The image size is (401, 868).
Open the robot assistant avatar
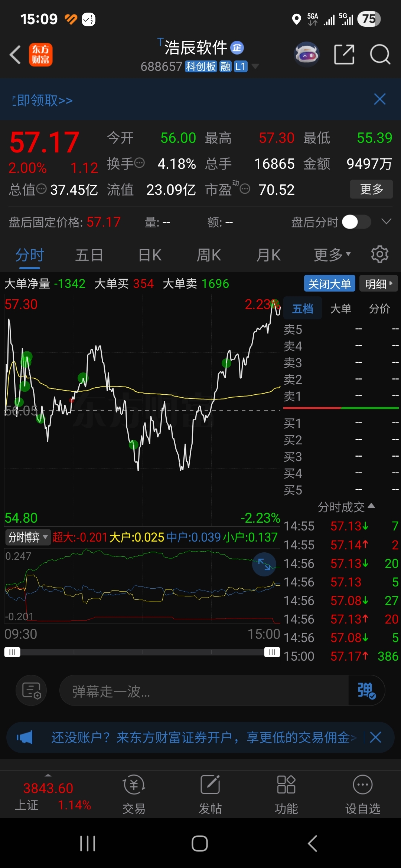click(306, 55)
